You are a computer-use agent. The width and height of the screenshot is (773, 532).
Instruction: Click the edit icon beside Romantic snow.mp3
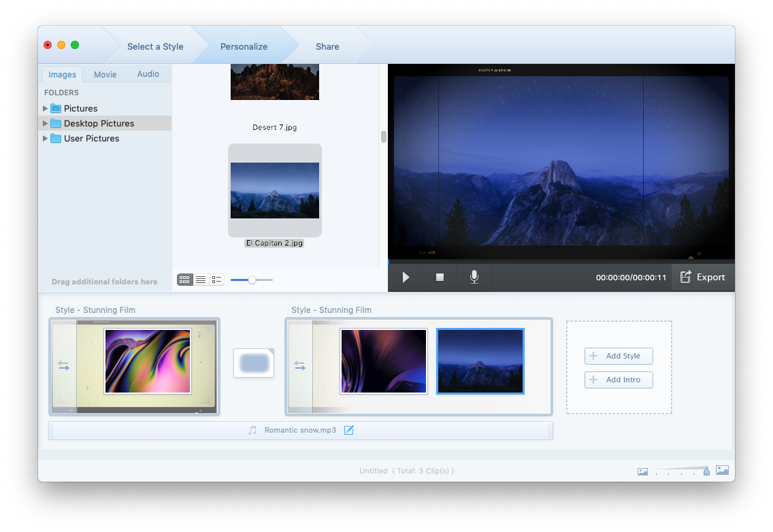(x=349, y=430)
